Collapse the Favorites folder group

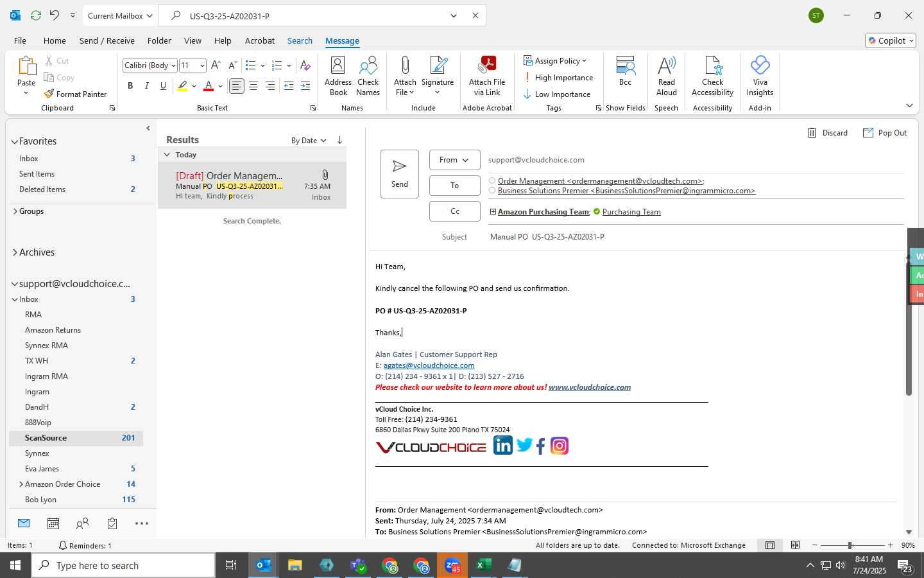14,141
